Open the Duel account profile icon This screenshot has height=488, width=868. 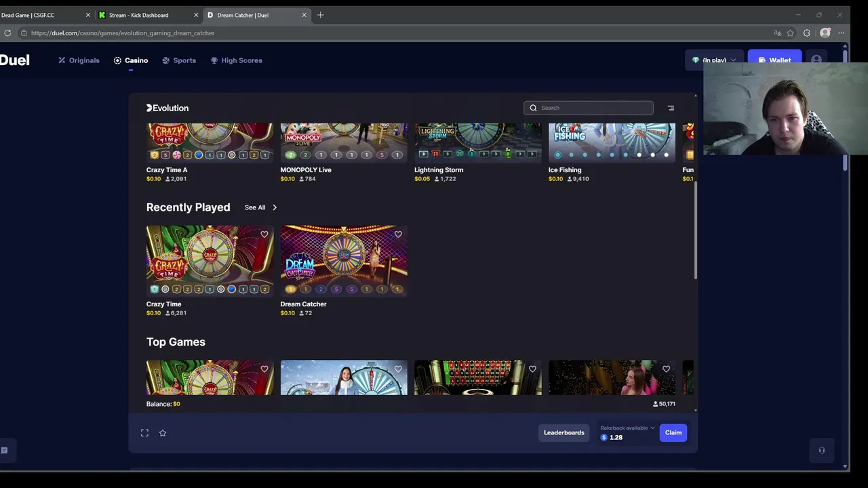(816, 60)
